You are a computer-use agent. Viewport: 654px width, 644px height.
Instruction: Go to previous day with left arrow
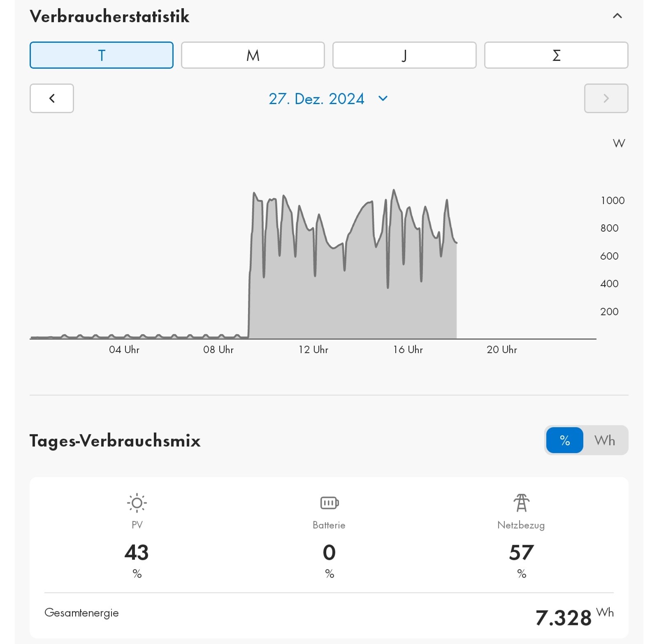(52, 98)
